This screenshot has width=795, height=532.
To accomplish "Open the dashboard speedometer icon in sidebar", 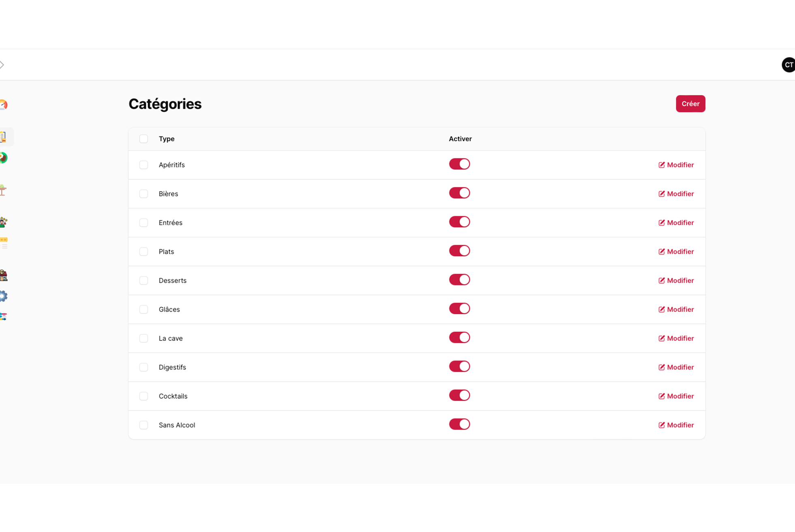I will (x=3, y=105).
